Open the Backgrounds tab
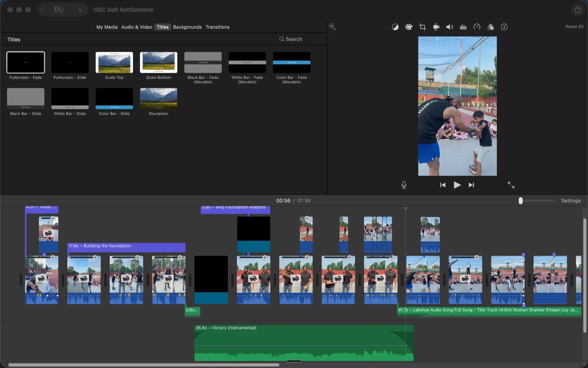The image size is (588, 368). [187, 27]
